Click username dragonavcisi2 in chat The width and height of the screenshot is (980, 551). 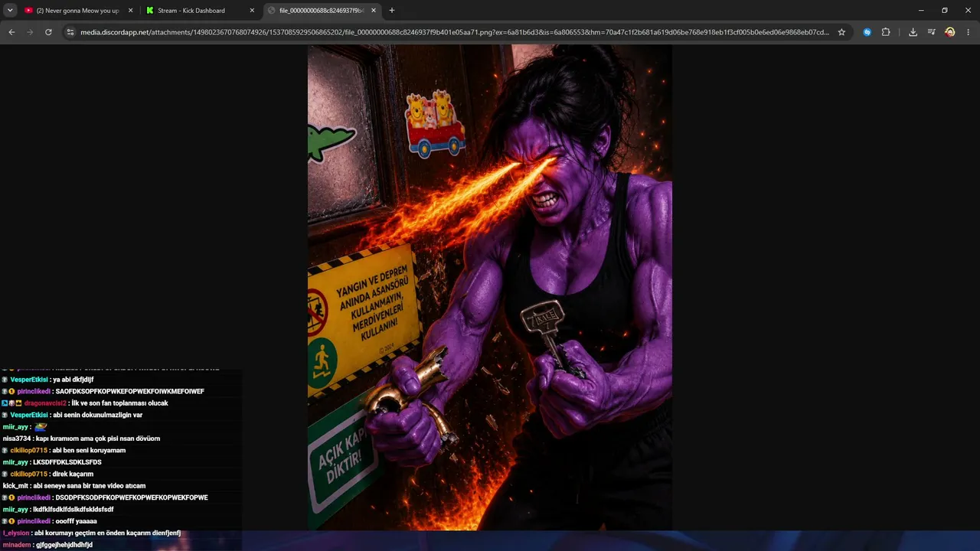tap(45, 403)
